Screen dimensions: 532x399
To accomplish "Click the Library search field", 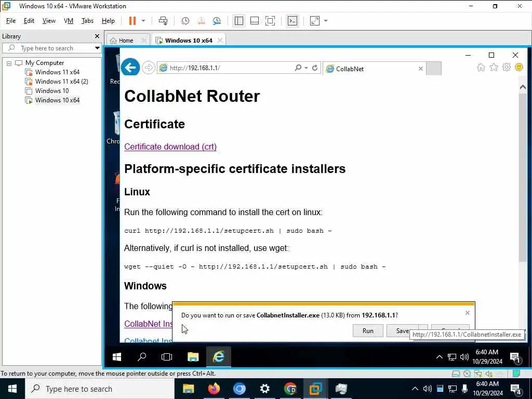I will 51,48.
